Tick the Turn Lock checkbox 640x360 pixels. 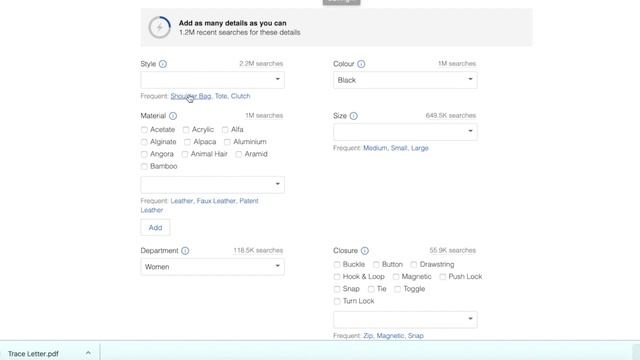pyautogui.click(x=337, y=301)
